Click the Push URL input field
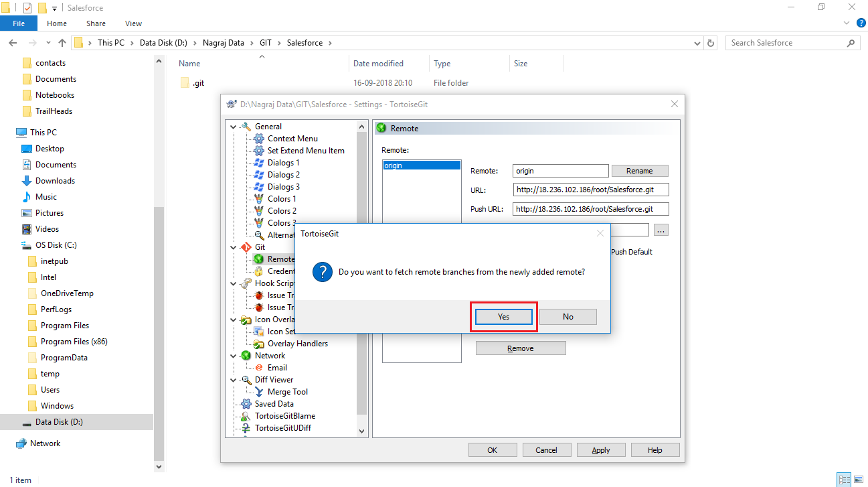868x487 pixels. (x=591, y=209)
